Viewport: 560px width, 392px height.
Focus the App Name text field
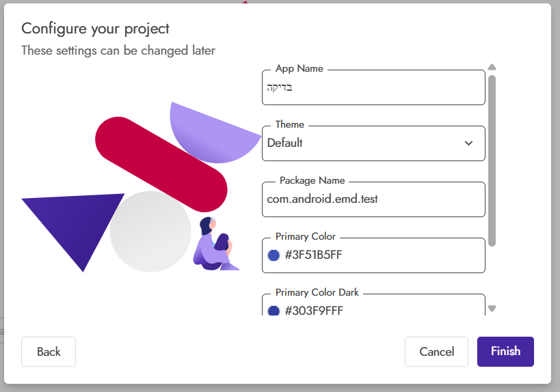[373, 87]
